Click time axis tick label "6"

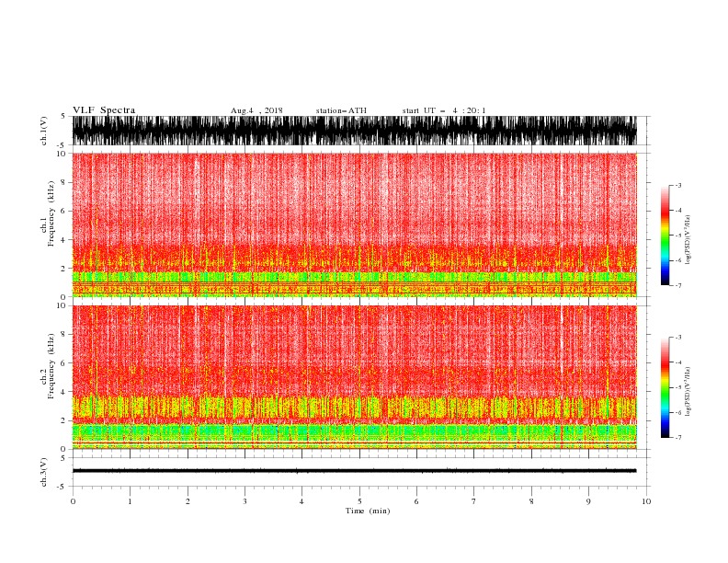coord(416,501)
